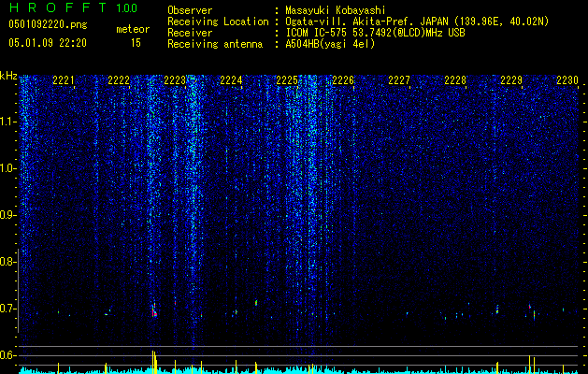Click the 2228 time marker
This screenshot has width=588, height=374.
pyautogui.click(x=455, y=80)
